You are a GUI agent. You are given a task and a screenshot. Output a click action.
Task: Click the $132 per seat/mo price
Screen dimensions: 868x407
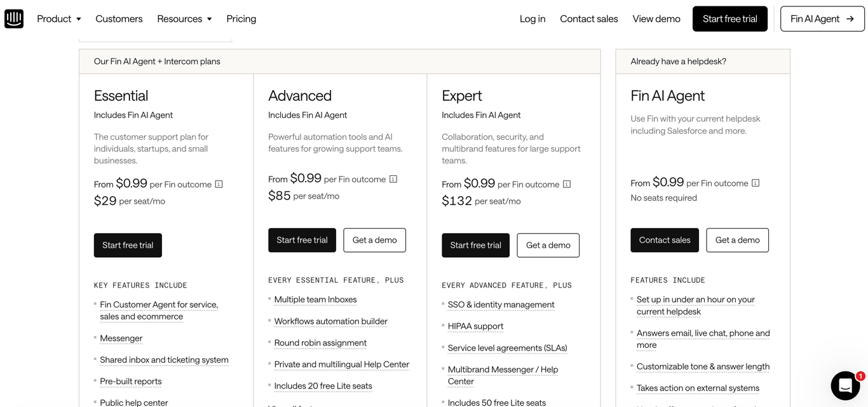[x=481, y=201]
